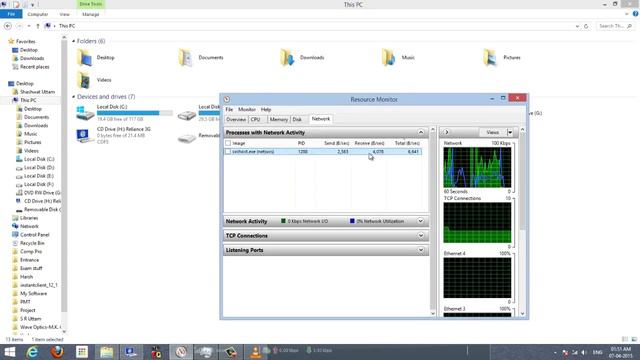Launch Internet Explorer from taskbar

pos(33,352)
